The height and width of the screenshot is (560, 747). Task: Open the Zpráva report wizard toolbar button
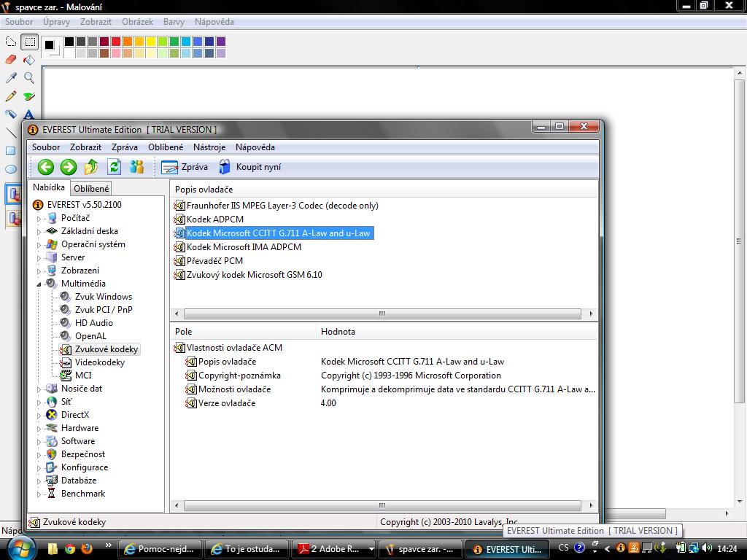click(x=185, y=167)
